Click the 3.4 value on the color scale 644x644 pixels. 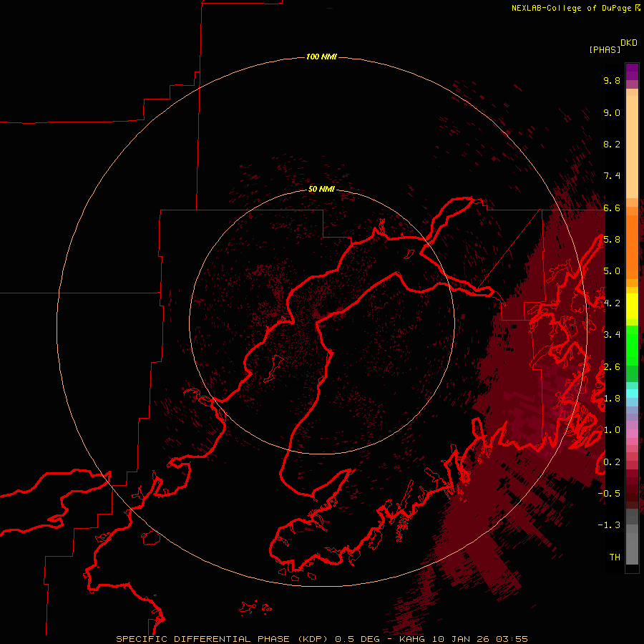(612, 335)
